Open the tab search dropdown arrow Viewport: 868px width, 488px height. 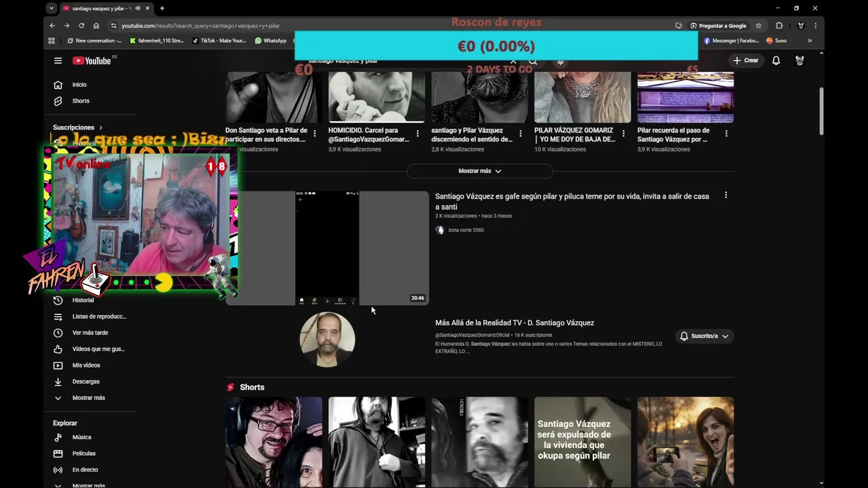(52, 8)
